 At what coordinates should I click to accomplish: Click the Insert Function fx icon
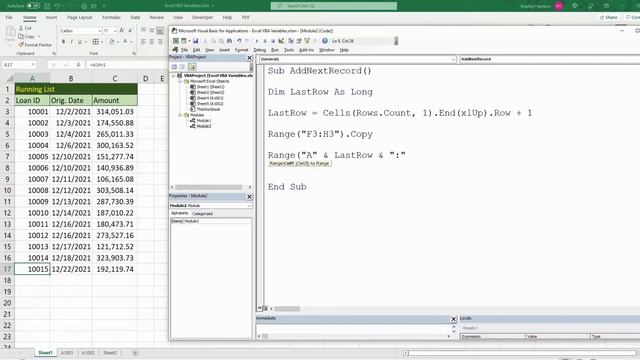78,64
